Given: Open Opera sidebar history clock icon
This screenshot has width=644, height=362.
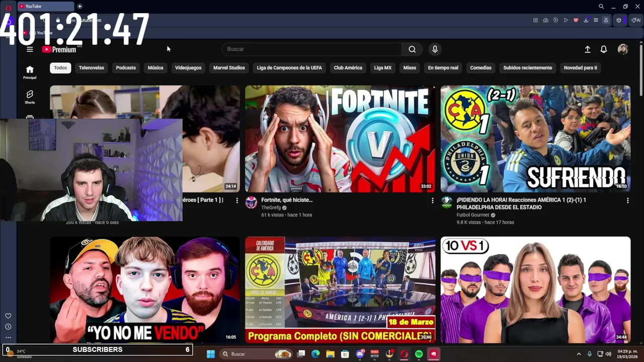Looking at the screenshot, I should 8,327.
